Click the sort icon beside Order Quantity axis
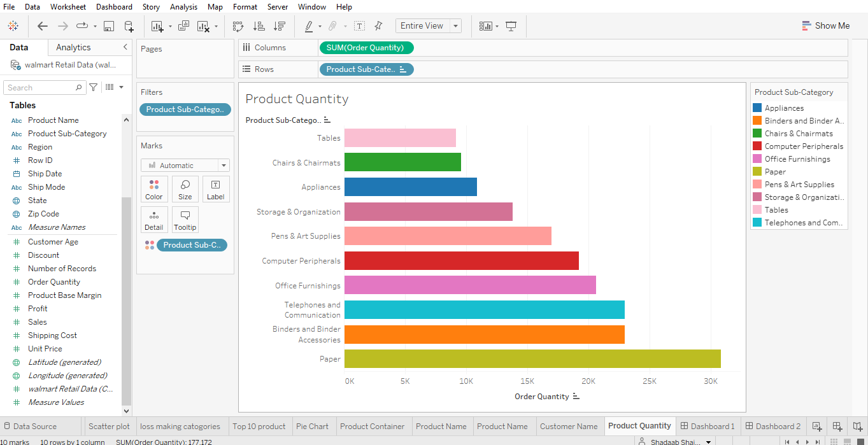The width and height of the screenshot is (868, 445). click(x=576, y=397)
